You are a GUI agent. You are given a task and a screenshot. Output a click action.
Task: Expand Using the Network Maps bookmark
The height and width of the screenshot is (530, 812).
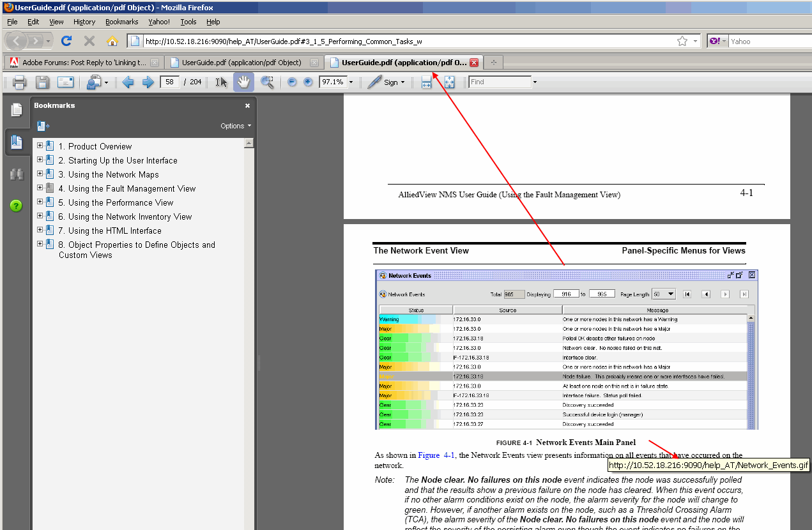[x=40, y=174]
